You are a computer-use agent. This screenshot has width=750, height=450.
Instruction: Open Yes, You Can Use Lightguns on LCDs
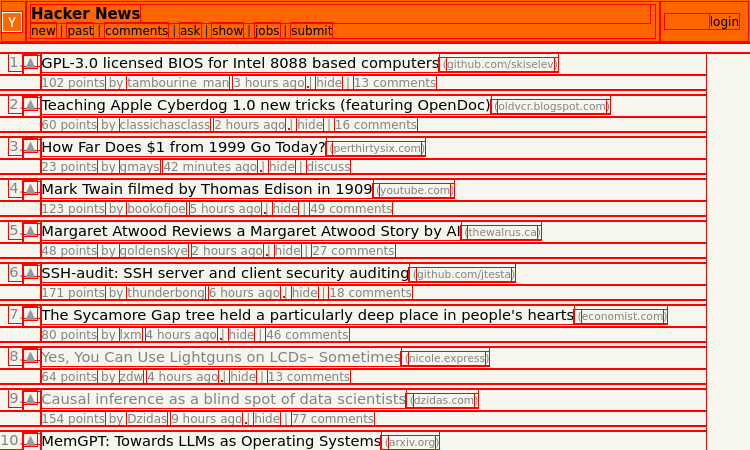[221, 358]
